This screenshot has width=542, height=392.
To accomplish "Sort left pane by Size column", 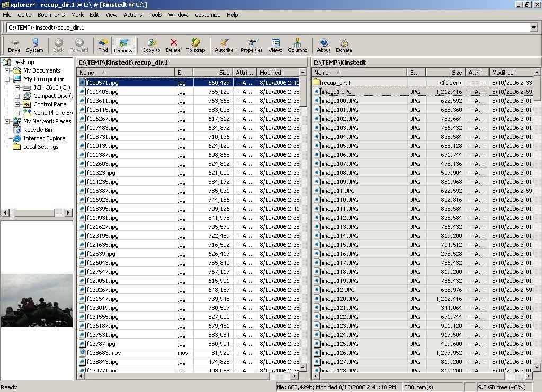I will [212, 73].
